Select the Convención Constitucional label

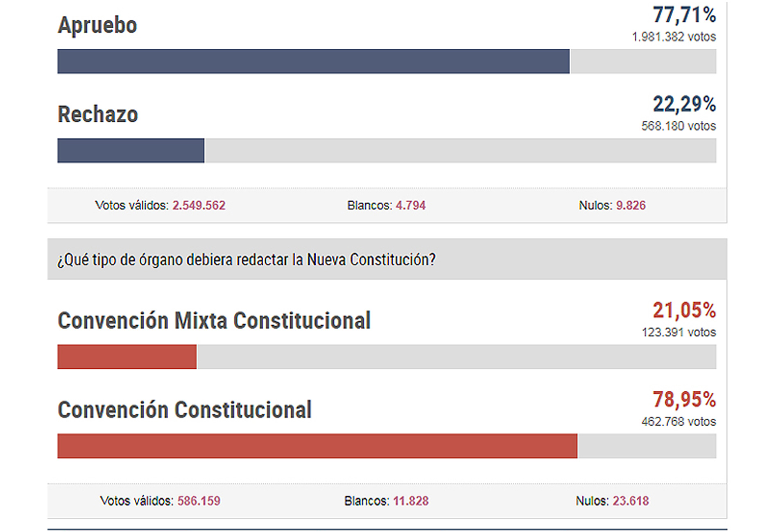(185, 410)
